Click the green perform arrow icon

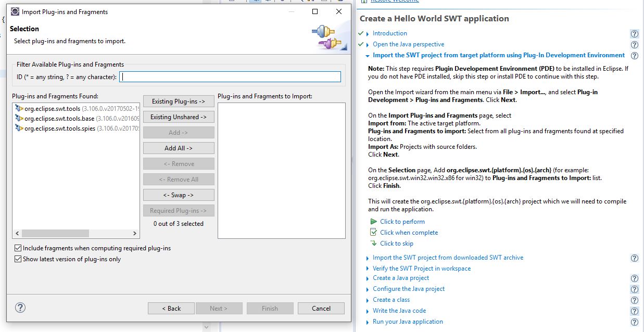tap(373, 222)
